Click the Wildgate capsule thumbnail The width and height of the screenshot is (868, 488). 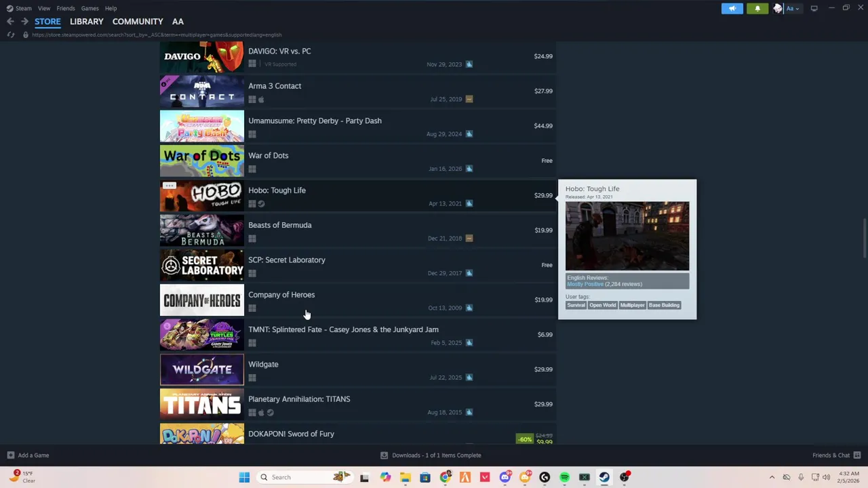(202, 370)
